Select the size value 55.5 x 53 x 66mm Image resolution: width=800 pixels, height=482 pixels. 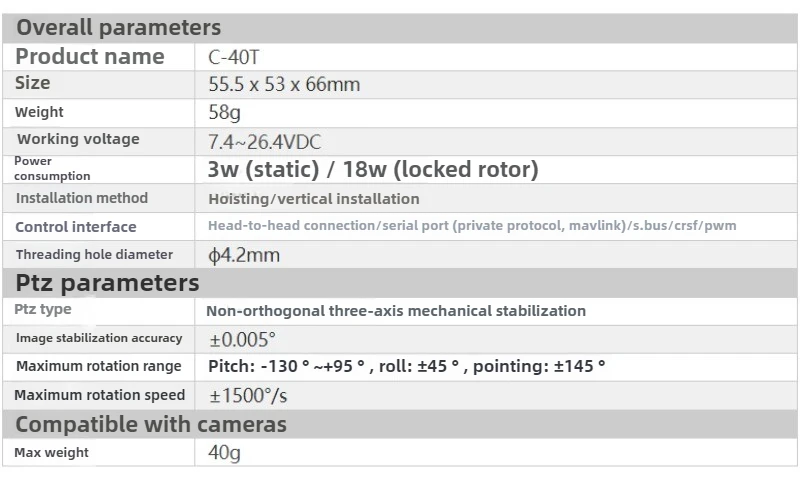[284, 84]
